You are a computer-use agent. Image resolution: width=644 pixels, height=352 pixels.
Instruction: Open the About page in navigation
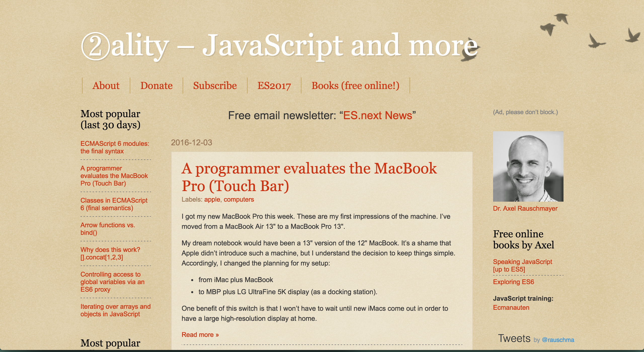(106, 86)
